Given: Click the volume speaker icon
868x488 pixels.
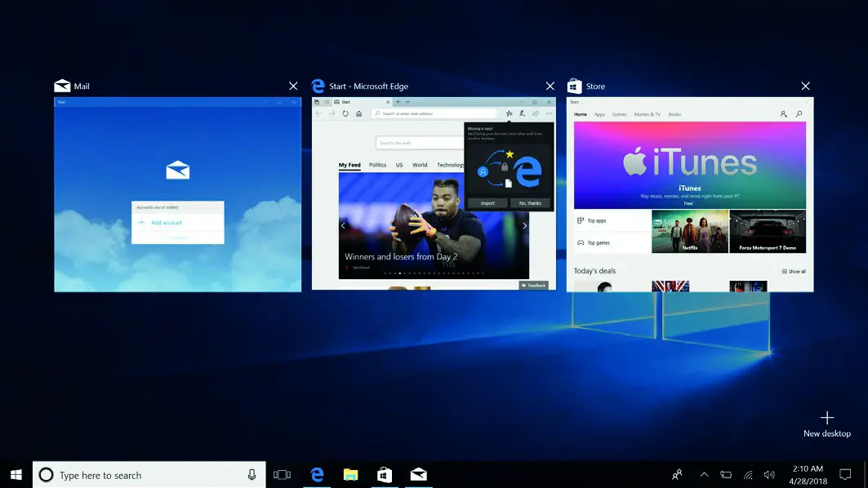Looking at the screenshot, I should pos(768,475).
